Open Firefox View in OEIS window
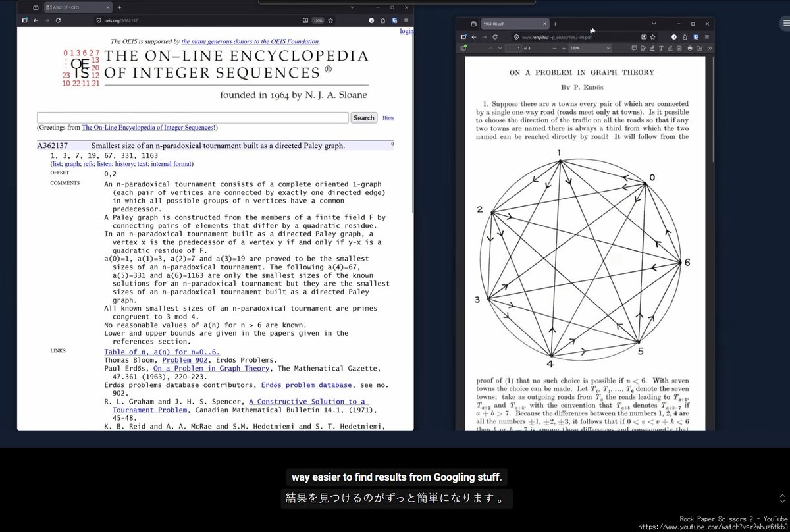The image size is (790, 532). (x=36, y=7)
